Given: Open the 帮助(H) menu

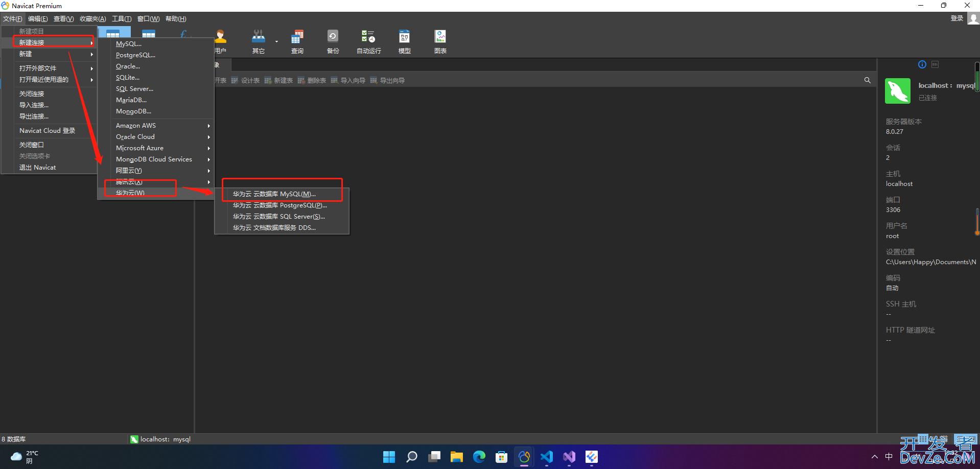Looking at the screenshot, I should (x=176, y=19).
